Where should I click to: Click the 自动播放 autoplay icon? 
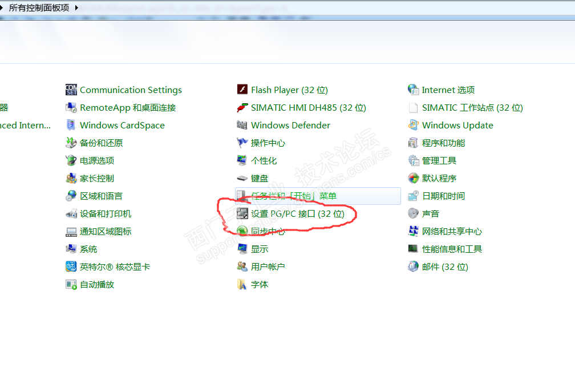(x=71, y=284)
